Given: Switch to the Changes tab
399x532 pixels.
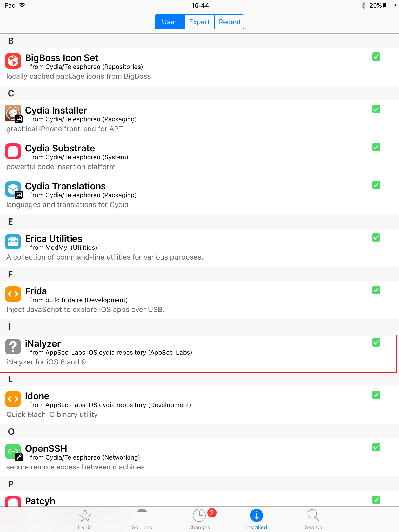Looking at the screenshot, I should [199, 519].
